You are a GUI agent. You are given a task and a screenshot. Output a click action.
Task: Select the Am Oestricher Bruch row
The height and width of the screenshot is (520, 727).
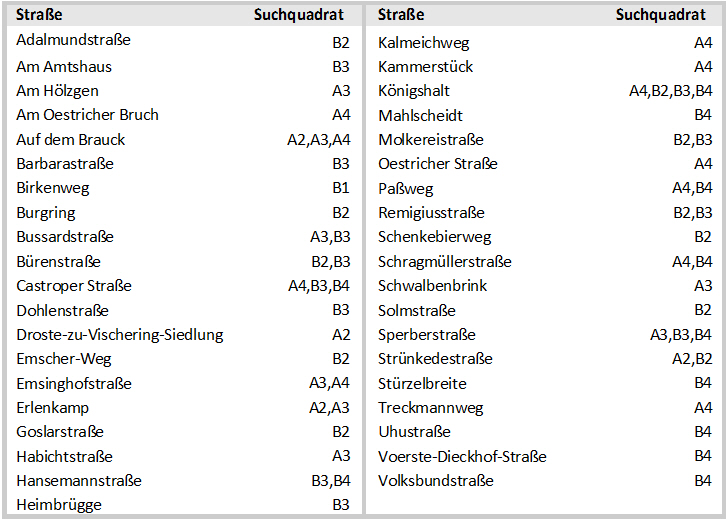[x=184, y=115]
